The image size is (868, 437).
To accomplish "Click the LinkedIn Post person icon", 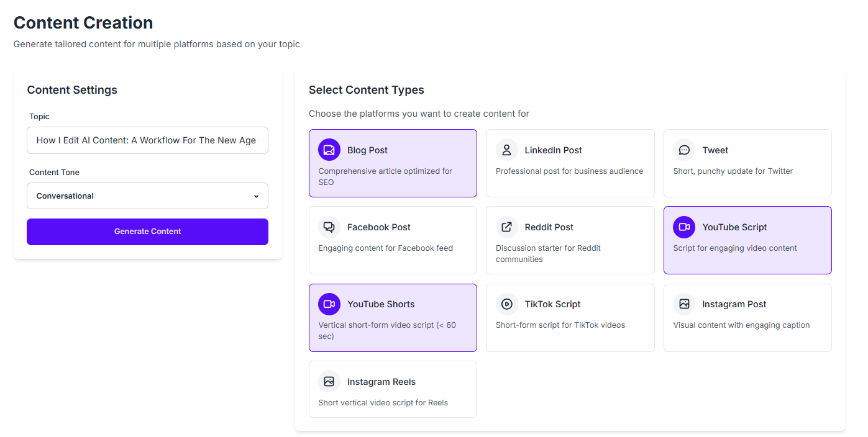I will click(506, 150).
